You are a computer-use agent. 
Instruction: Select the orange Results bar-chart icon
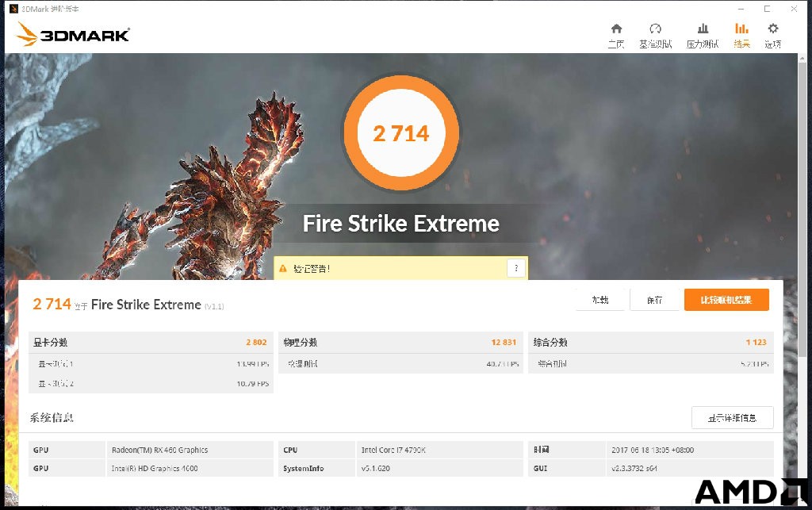741,29
